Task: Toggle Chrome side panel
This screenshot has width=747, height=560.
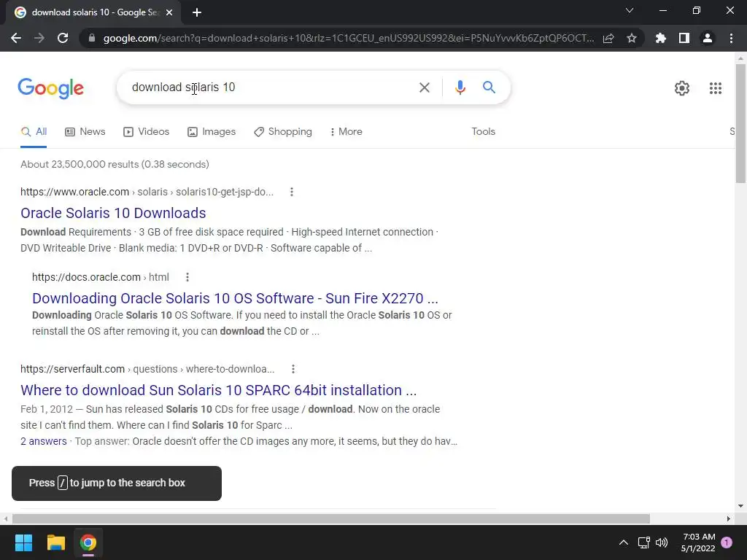Action: [x=684, y=38]
